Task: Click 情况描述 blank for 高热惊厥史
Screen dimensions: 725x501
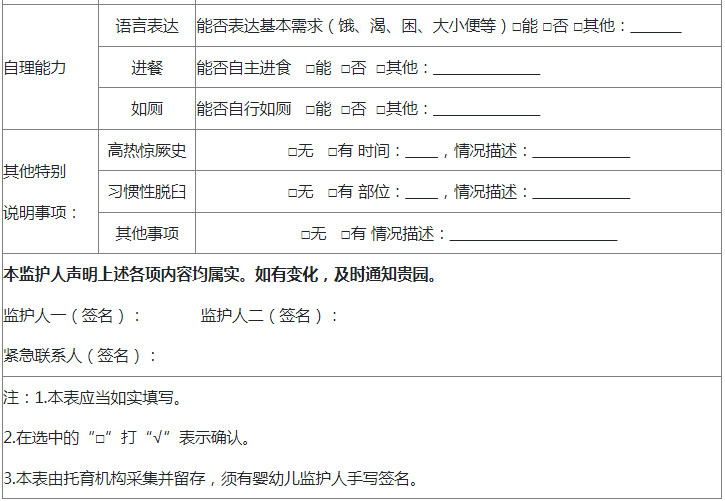Action: click(581, 154)
